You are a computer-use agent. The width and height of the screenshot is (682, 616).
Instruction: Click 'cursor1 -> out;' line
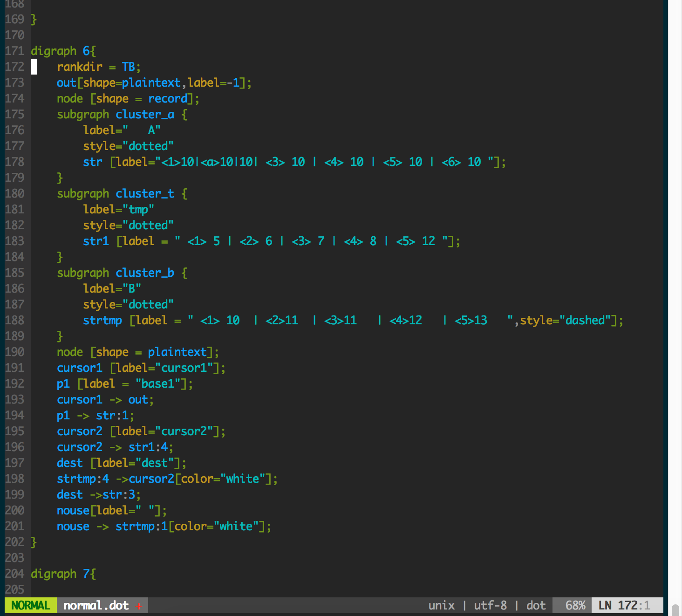point(105,399)
